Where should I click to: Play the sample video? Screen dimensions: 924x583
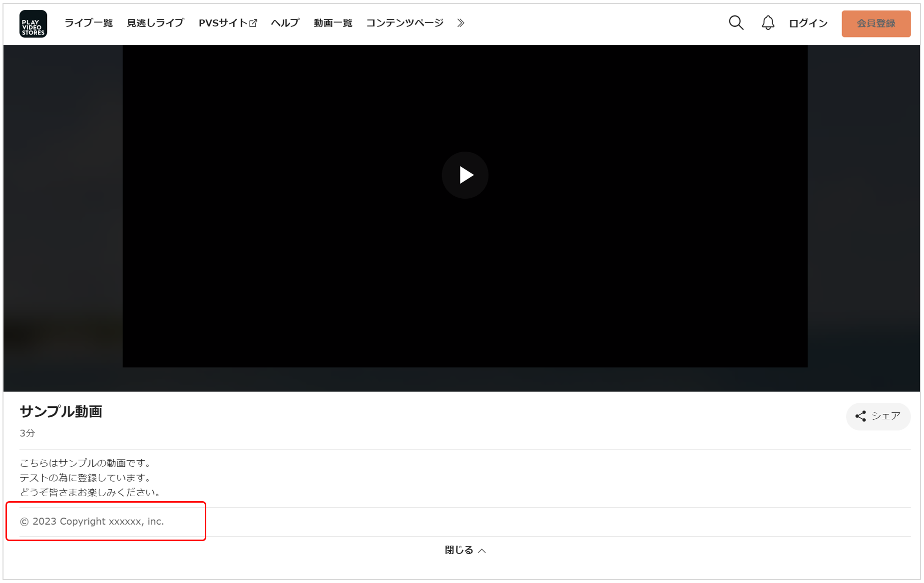pos(464,175)
